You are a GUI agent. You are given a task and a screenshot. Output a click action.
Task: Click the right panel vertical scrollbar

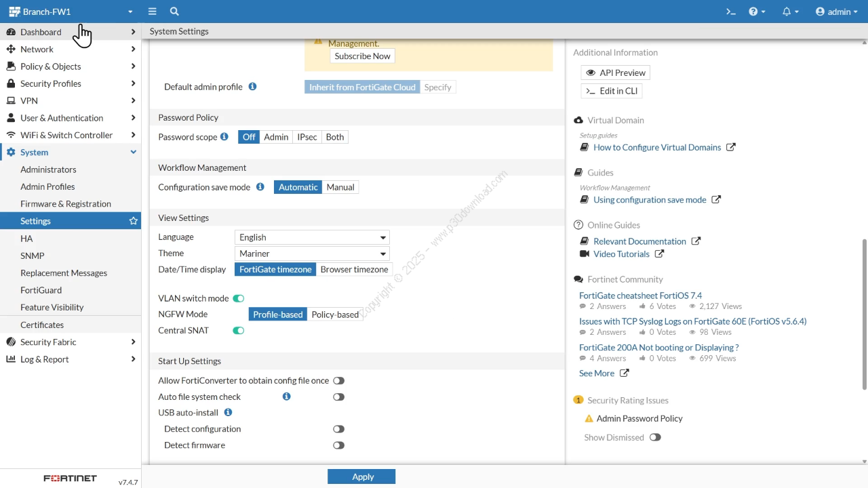click(x=864, y=314)
